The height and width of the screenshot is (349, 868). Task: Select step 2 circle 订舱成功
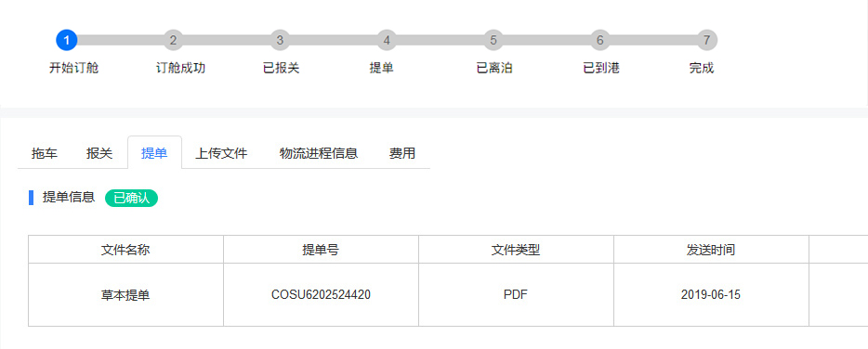click(173, 40)
